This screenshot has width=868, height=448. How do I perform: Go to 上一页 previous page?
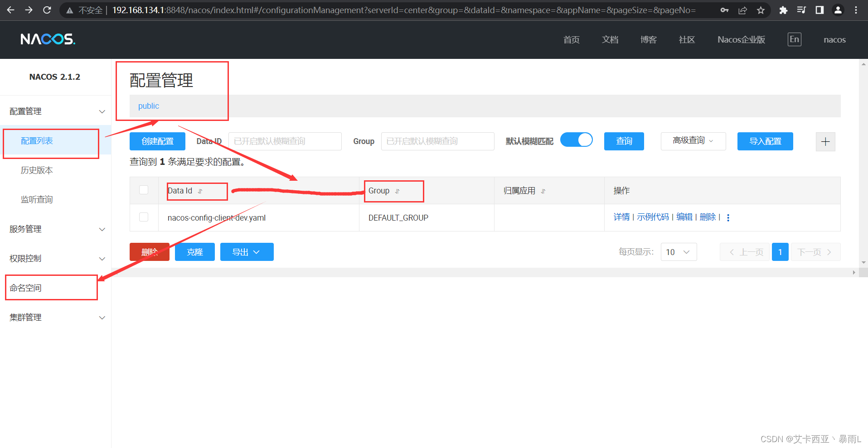point(745,252)
